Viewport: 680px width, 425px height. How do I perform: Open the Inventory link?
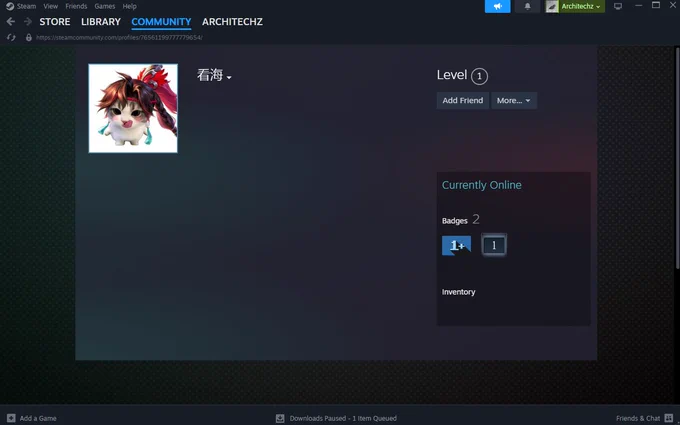[x=458, y=292]
